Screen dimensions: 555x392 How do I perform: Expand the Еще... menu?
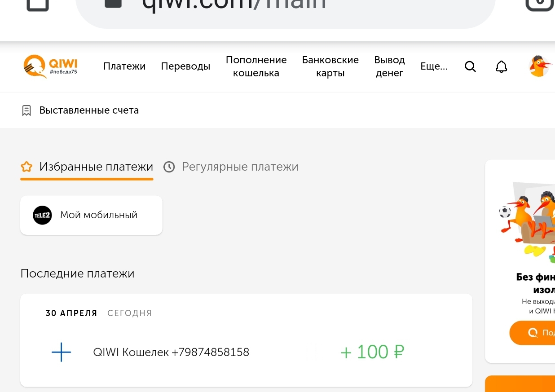(x=434, y=66)
